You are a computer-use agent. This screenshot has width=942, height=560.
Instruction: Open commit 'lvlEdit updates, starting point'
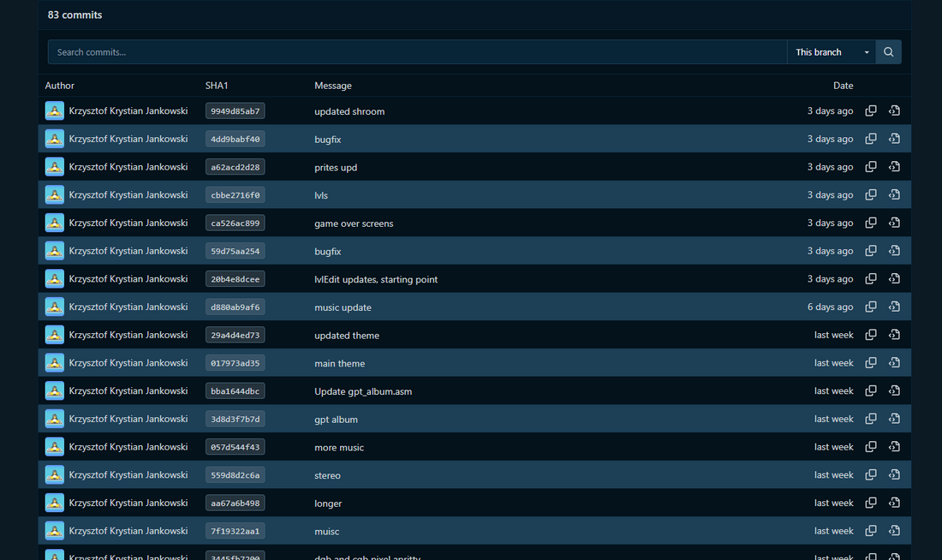coord(376,279)
